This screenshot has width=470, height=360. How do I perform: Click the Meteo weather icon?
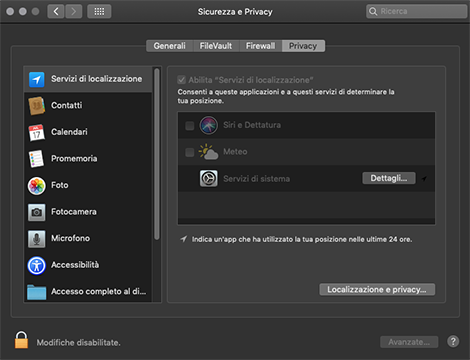point(209,152)
